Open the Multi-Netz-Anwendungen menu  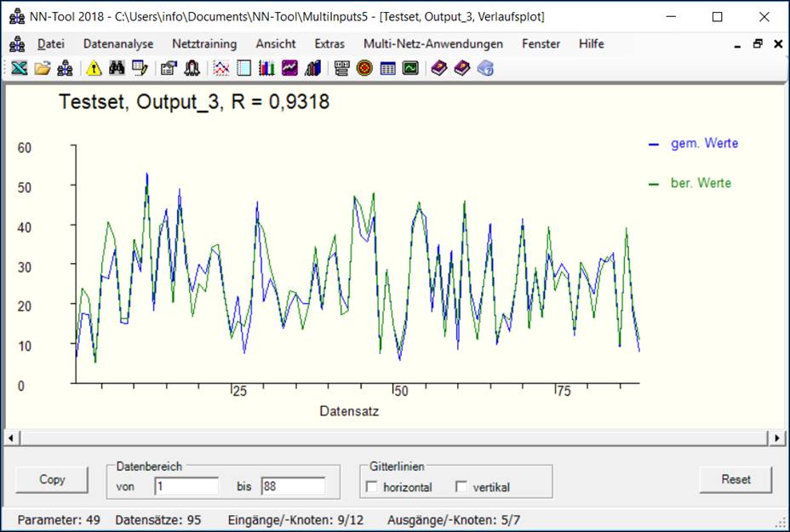pos(432,43)
